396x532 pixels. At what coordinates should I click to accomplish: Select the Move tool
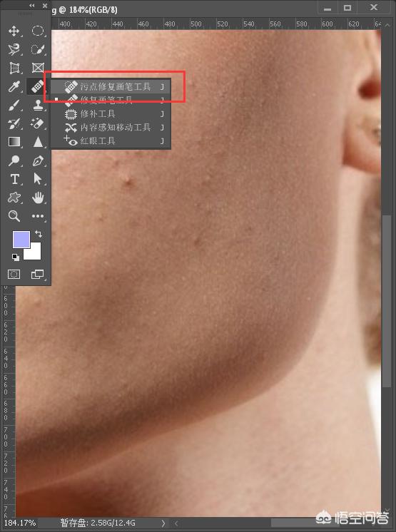[x=14, y=31]
